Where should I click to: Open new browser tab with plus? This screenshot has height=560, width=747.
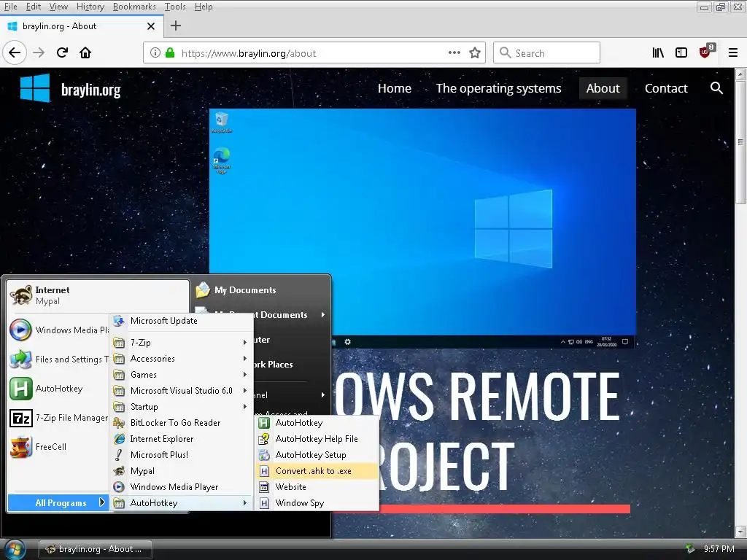pos(176,26)
